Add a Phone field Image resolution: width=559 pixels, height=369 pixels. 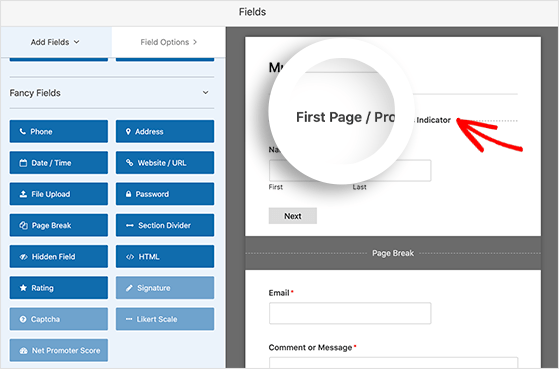[58, 131]
